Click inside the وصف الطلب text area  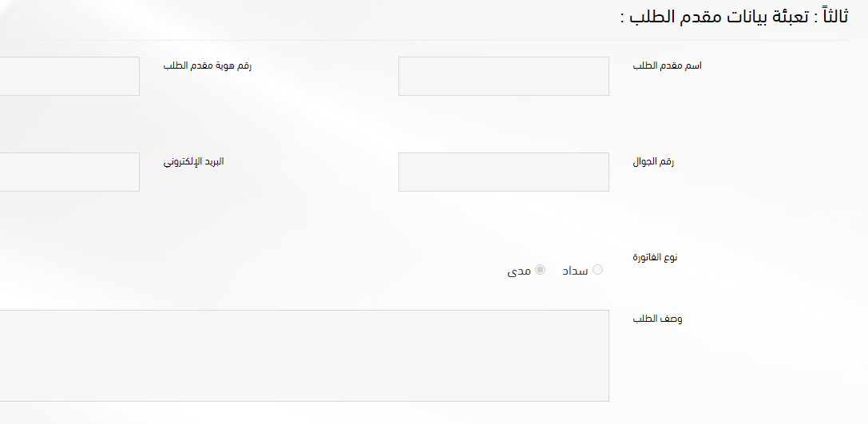point(303,355)
